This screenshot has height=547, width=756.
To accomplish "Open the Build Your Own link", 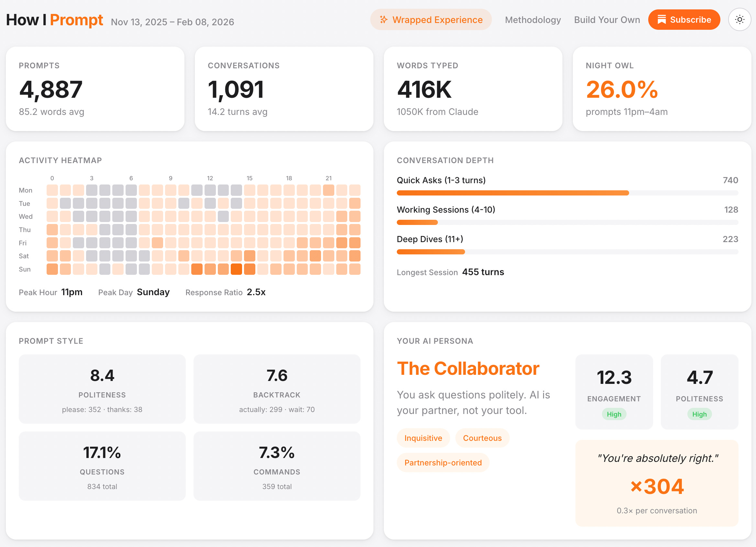I will pyautogui.click(x=607, y=20).
